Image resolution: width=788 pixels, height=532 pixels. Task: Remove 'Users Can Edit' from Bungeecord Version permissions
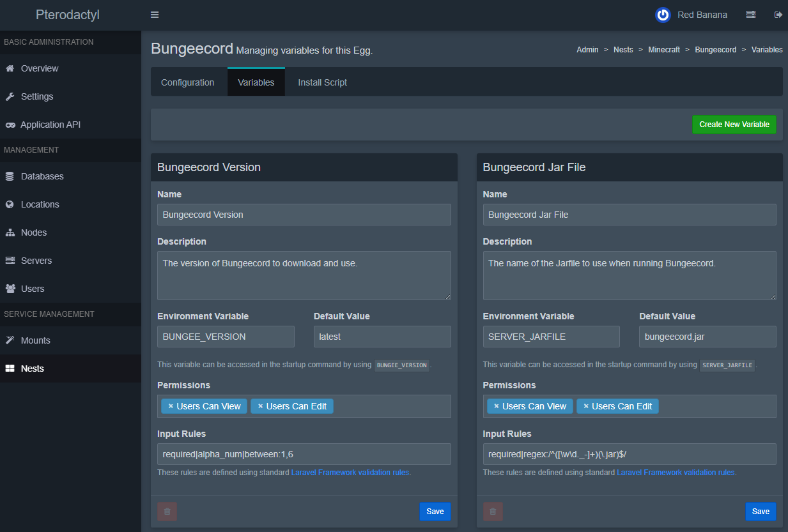coord(260,406)
